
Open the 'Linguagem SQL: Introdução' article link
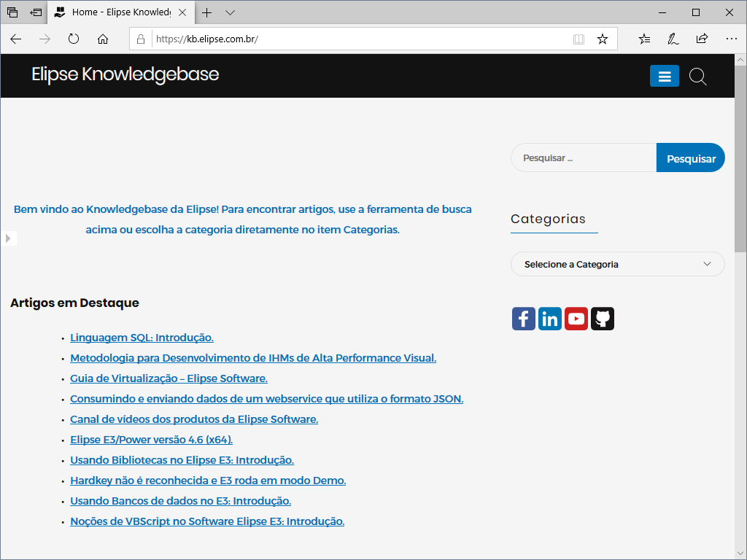coord(142,337)
